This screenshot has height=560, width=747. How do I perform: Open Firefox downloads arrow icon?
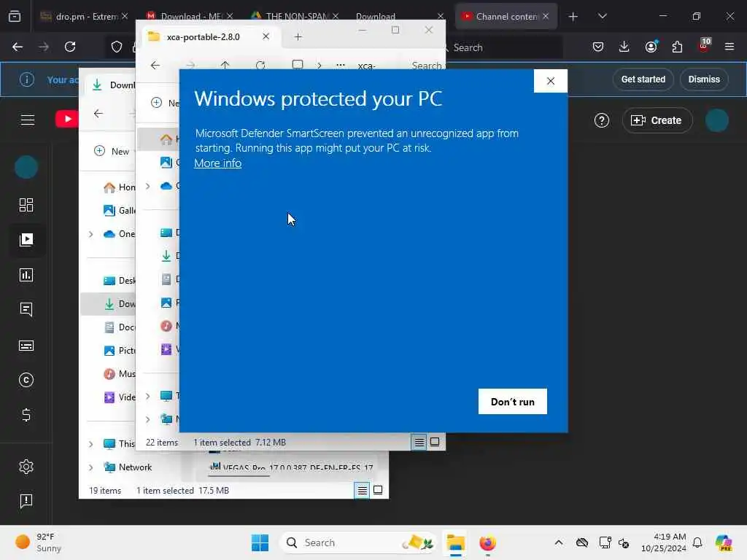point(624,47)
